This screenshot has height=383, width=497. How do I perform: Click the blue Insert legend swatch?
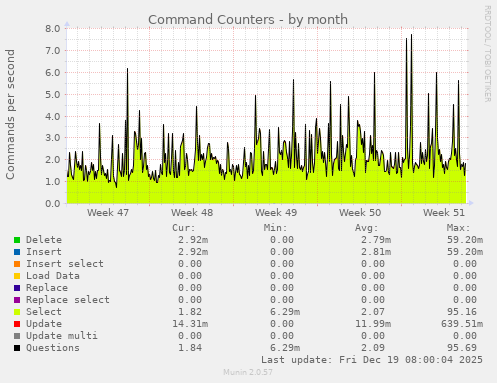click(17, 252)
